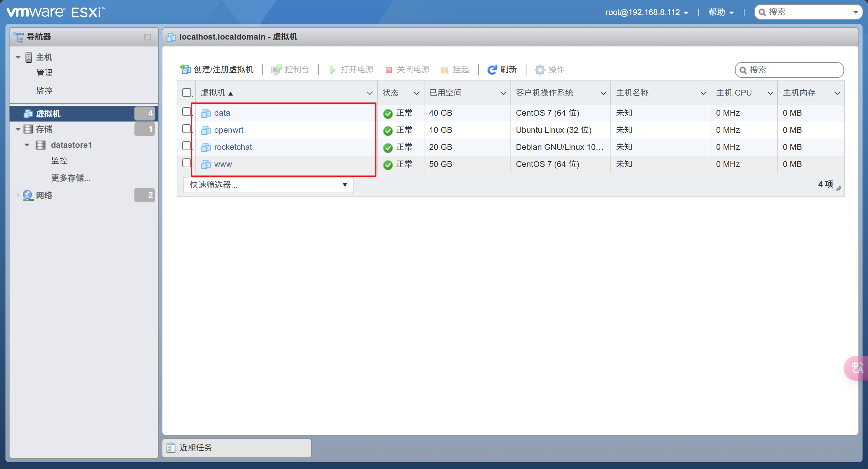This screenshot has height=469, width=868.
Task: Tick the checkbox for the data VM
Action: point(187,112)
